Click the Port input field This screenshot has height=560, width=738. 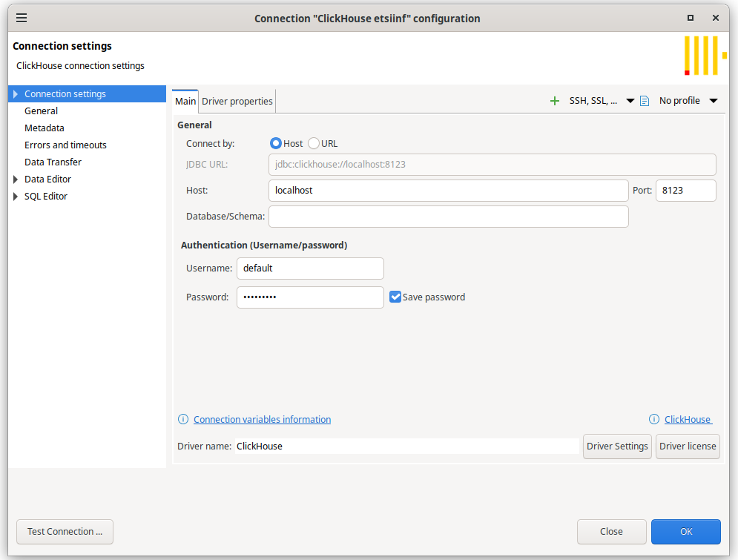tap(686, 191)
